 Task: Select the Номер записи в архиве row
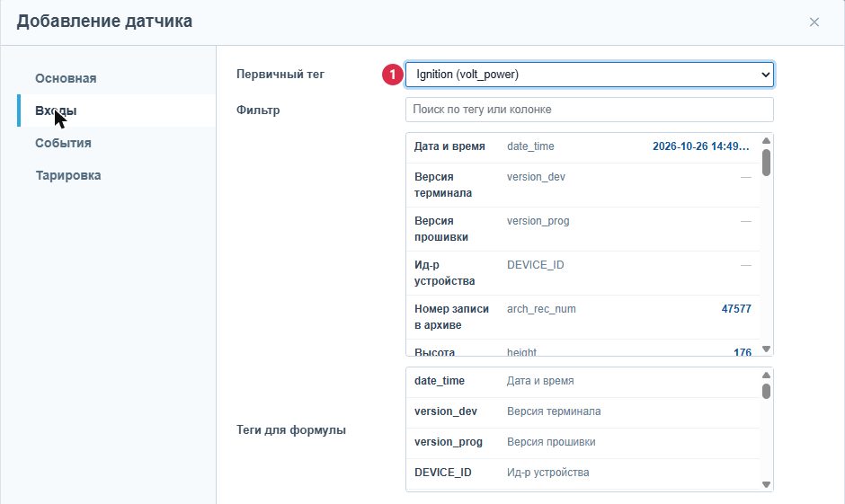point(583,317)
